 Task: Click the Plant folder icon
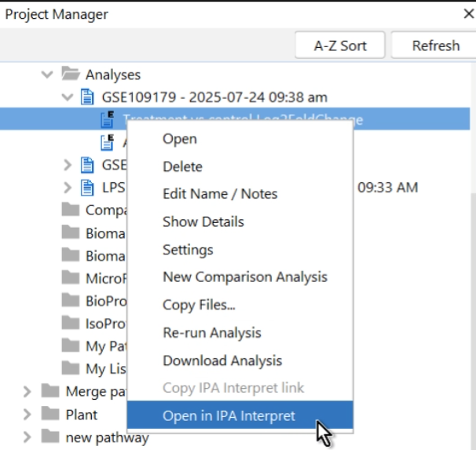point(50,414)
